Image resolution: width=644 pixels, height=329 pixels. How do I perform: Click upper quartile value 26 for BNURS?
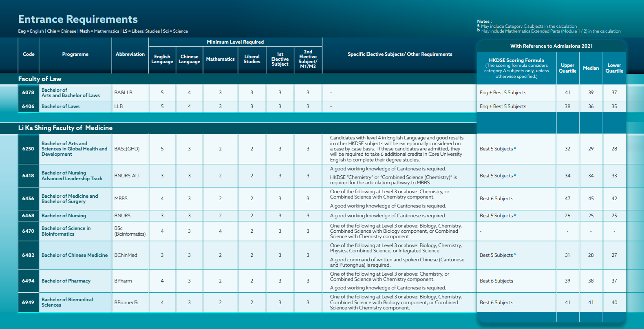567,216
